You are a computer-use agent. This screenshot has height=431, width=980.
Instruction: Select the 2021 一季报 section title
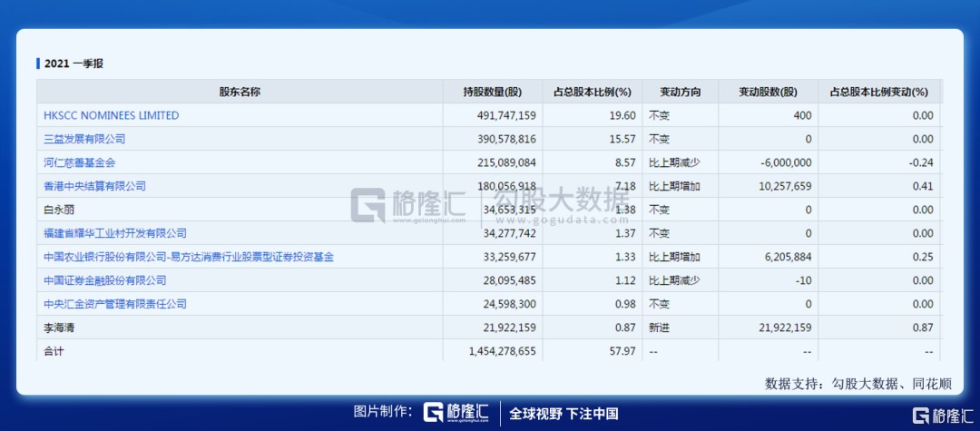[x=73, y=64]
